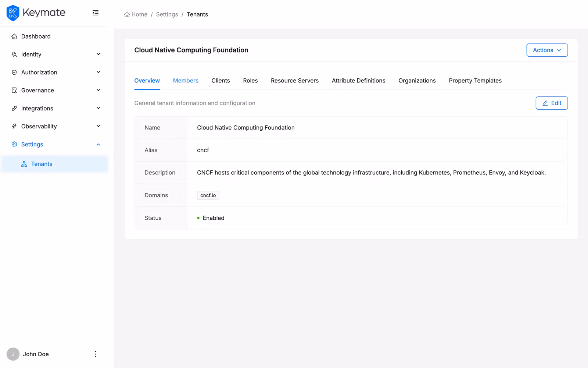Open the Resource Servers tab
The width and height of the screenshot is (588, 368).
click(x=294, y=81)
